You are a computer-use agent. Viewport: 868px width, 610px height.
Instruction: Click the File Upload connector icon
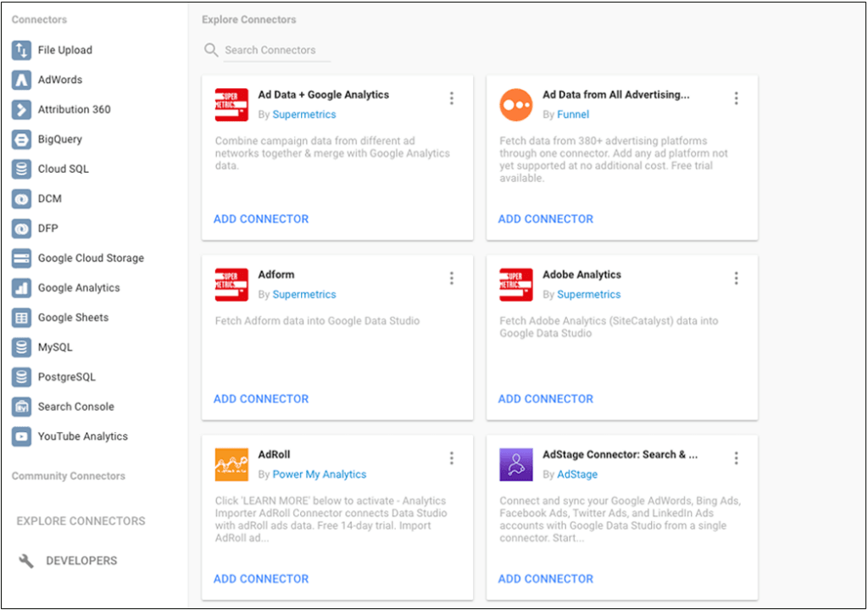tap(21, 50)
